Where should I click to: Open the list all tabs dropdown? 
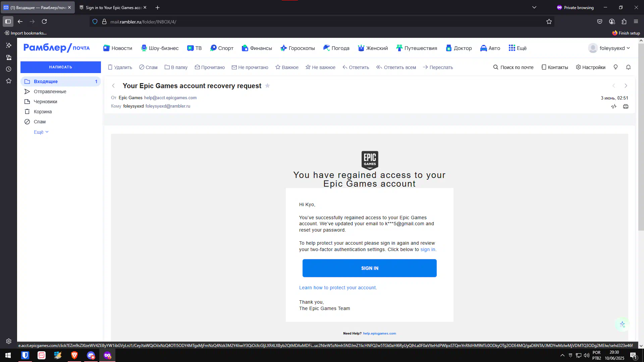534,7
